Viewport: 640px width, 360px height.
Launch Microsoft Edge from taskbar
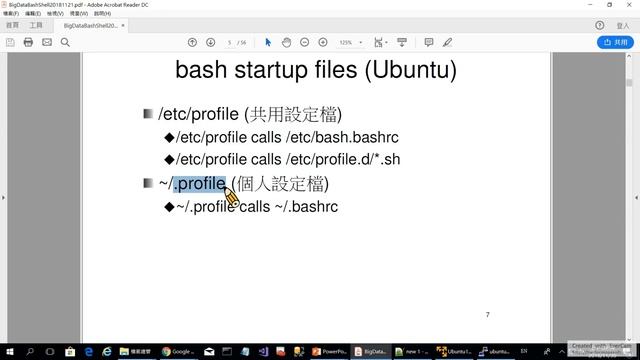(x=89, y=351)
